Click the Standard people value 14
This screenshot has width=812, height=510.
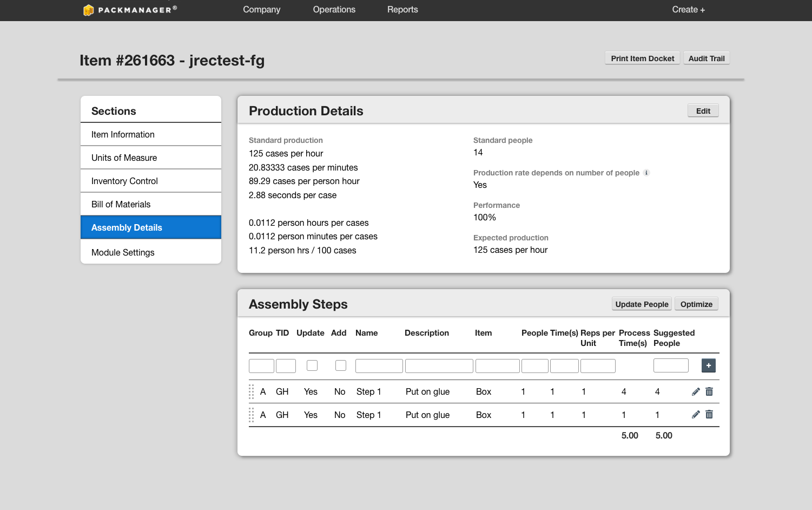coord(478,153)
